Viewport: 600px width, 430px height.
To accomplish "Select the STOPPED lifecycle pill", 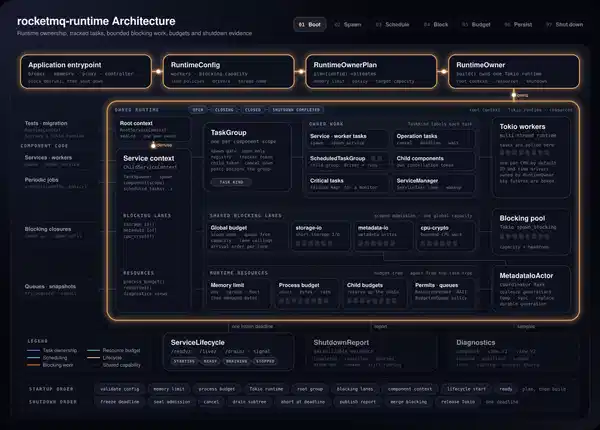I will tap(265, 361).
